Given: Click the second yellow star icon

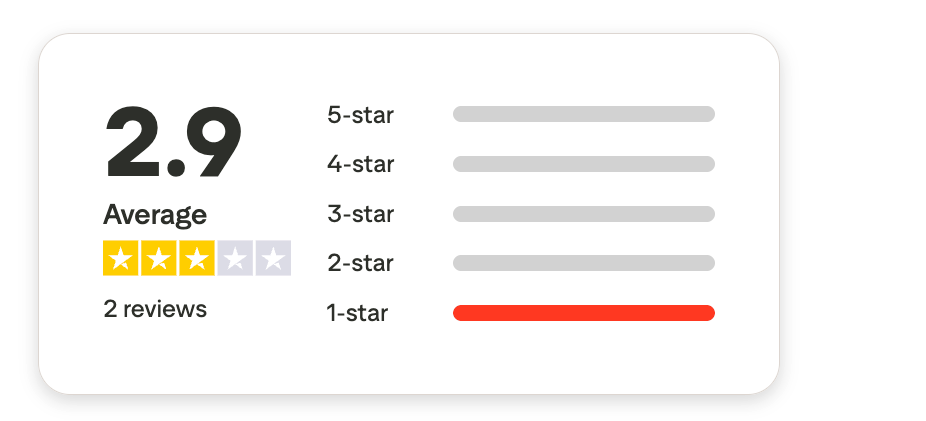Looking at the screenshot, I should point(158,259).
